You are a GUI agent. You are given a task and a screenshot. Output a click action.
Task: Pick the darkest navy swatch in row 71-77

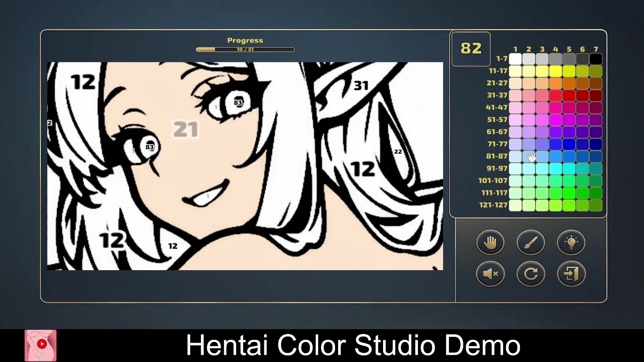pyautogui.click(x=596, y=144)
